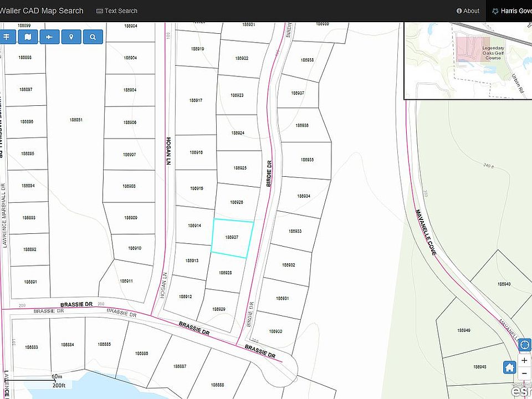Select the highlighted parcel 186927

[232, 238]
